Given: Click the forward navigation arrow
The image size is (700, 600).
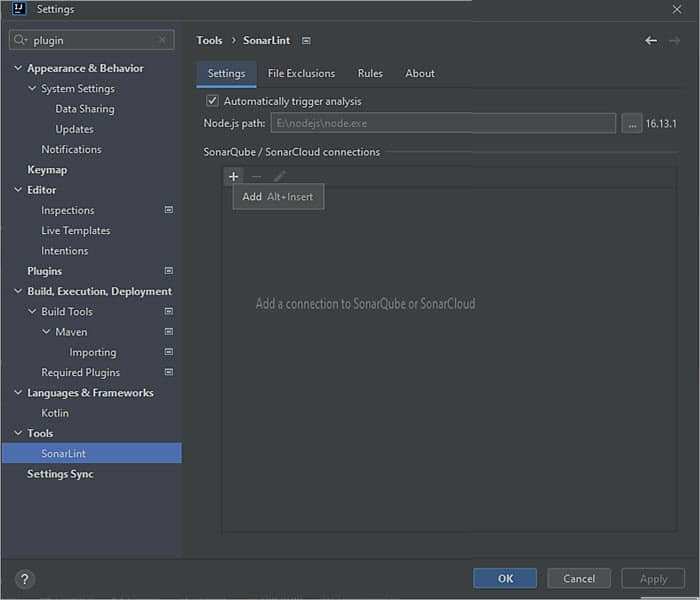Looking at the screenshot, I should tap(674, 41).
